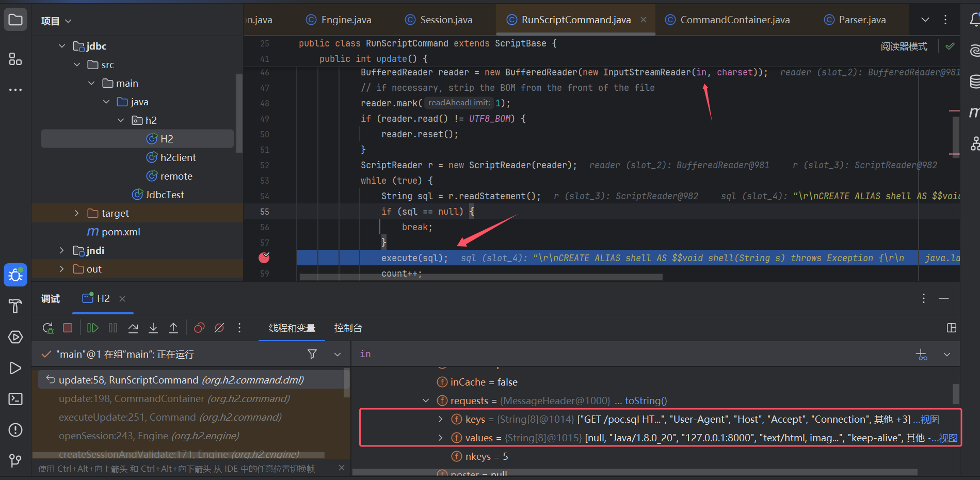Open Notifications bell in right sidebar

pos(974,20)
